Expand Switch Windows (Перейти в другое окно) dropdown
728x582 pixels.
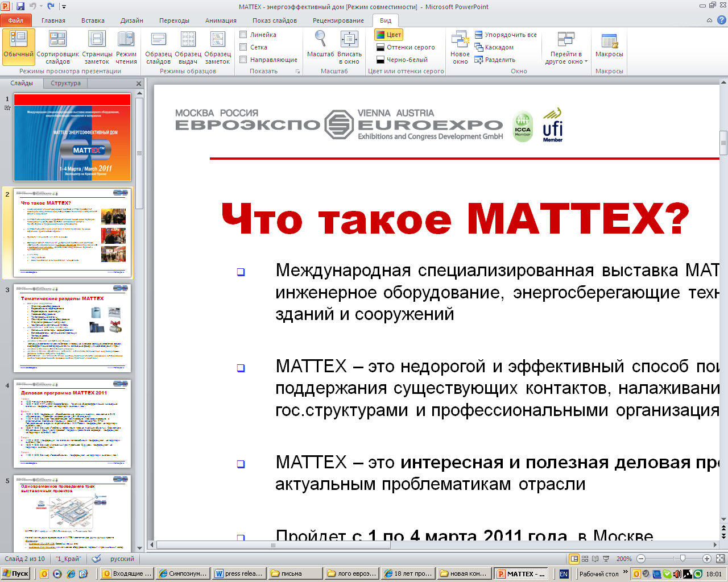click(566, 47)
